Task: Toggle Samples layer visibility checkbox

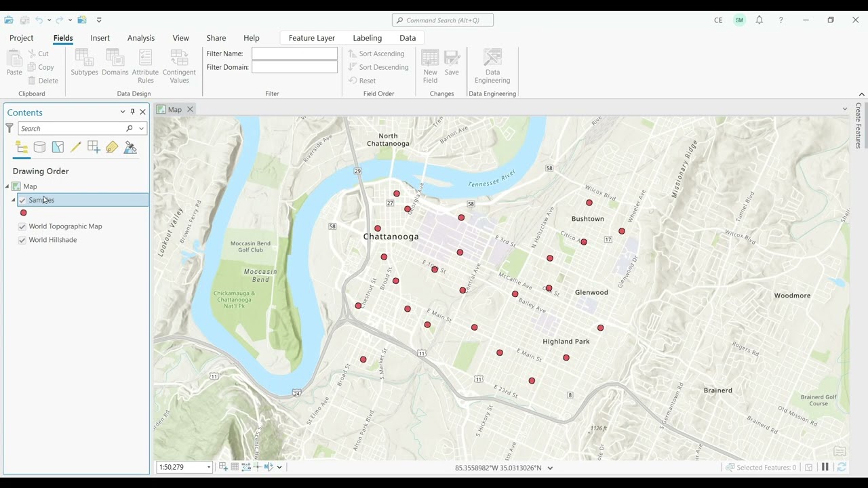Action: point(22,200)
